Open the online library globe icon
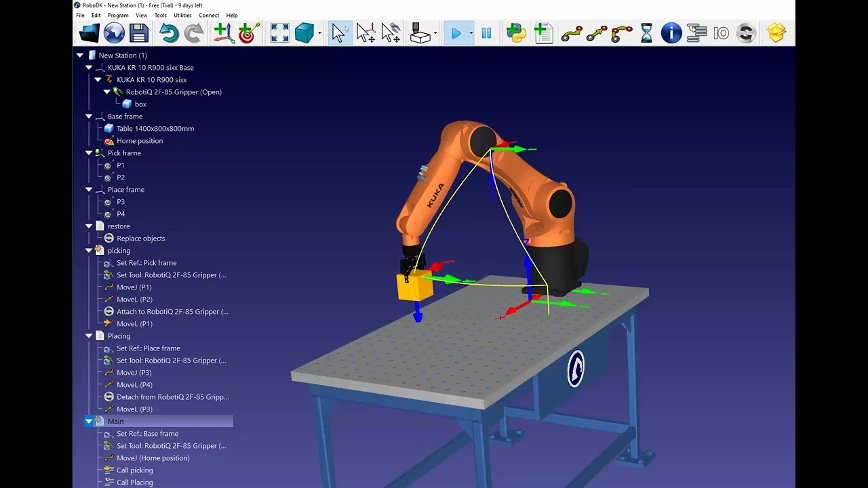 tap(114, 33)
